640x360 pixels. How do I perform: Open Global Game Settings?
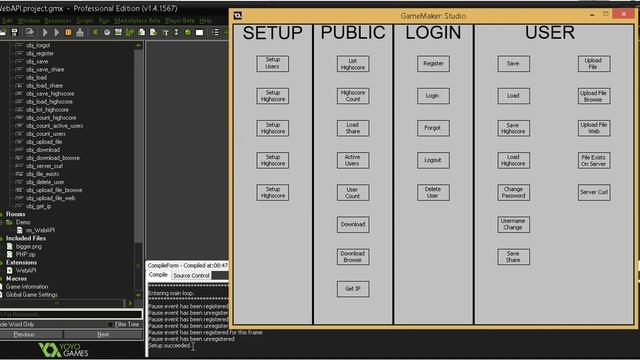[x=31, y=295]
